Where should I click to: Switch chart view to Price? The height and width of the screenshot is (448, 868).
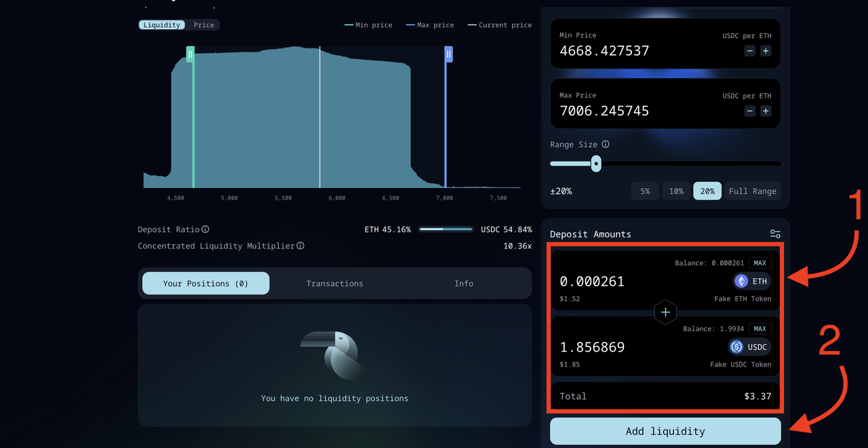(x=204, y=25)
